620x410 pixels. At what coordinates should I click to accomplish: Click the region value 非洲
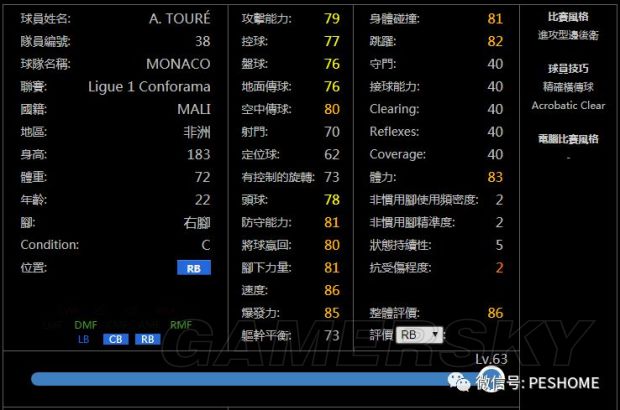pos(197,132)
